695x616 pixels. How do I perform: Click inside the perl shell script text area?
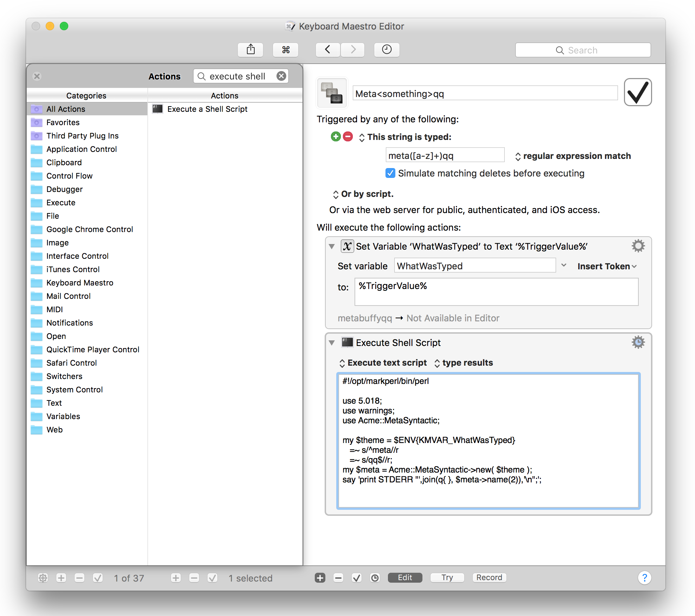tap(488, 441)
